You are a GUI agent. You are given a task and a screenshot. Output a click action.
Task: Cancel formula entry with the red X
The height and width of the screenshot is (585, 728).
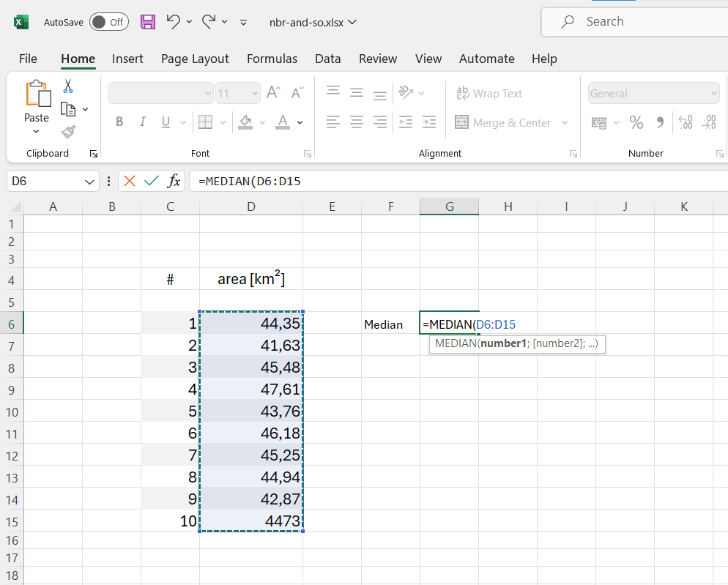coord(130,181)
